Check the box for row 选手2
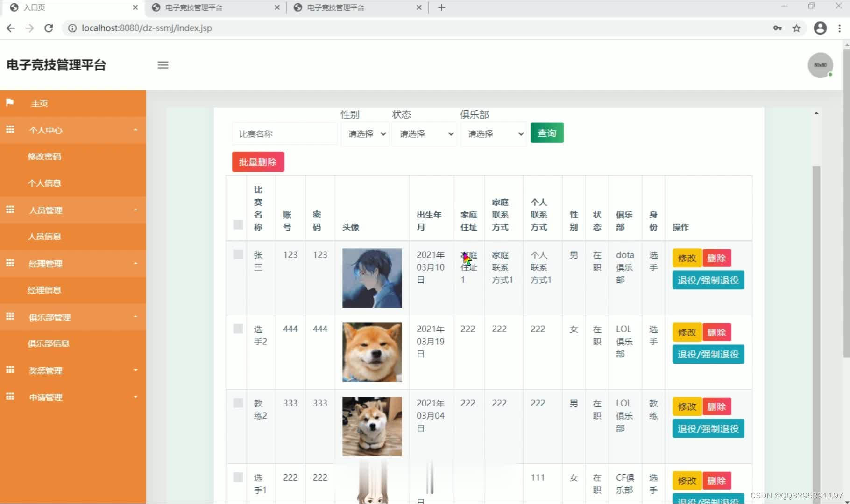Viewport: 850px width, 504px height. tap(238, 329)
